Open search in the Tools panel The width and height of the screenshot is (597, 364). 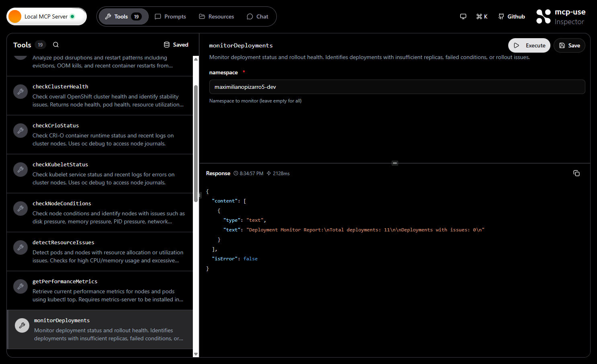coord(55,45)
